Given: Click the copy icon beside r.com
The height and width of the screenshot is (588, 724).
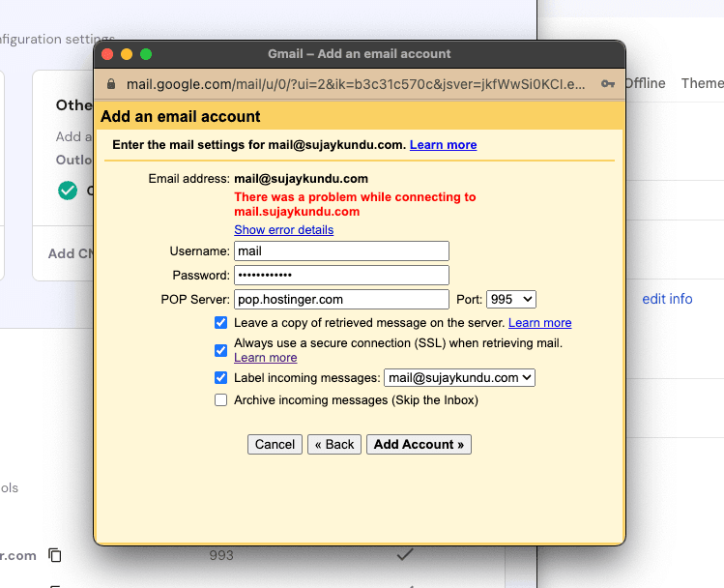Looking at the screenshot, I should (x=55, y=555).
